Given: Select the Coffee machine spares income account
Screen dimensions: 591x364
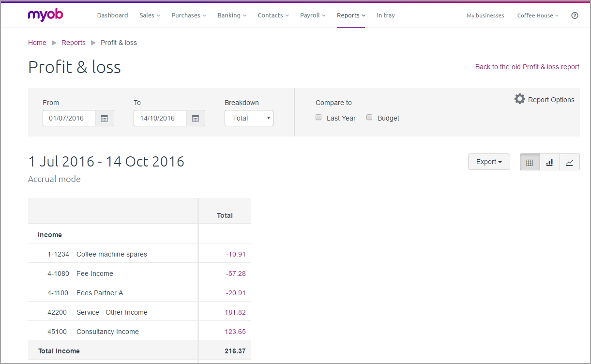Looking at the screenshot, I should point(112,254).
